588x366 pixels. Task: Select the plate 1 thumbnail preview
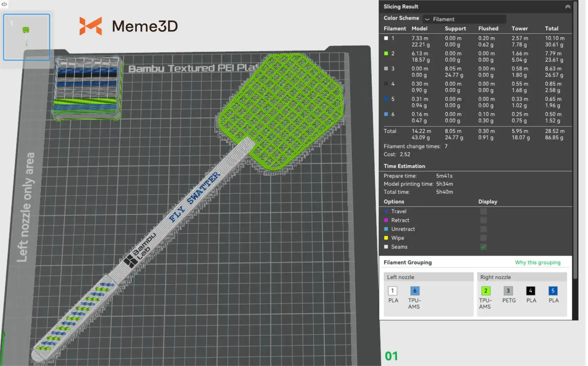26,37
